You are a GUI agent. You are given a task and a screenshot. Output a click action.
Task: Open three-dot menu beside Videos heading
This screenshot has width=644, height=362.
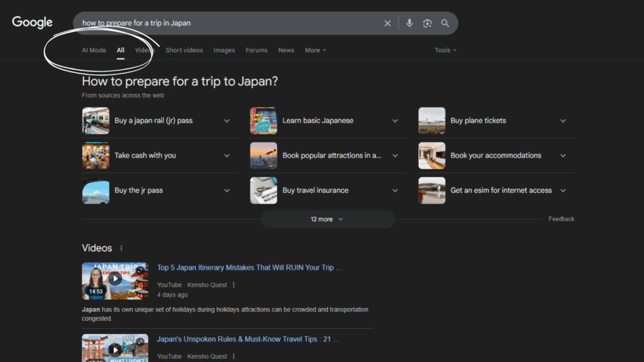(x=121, y=248)
